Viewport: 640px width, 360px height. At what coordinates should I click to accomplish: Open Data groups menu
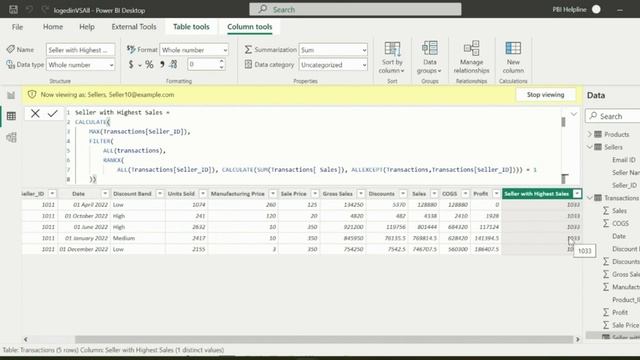429,58
